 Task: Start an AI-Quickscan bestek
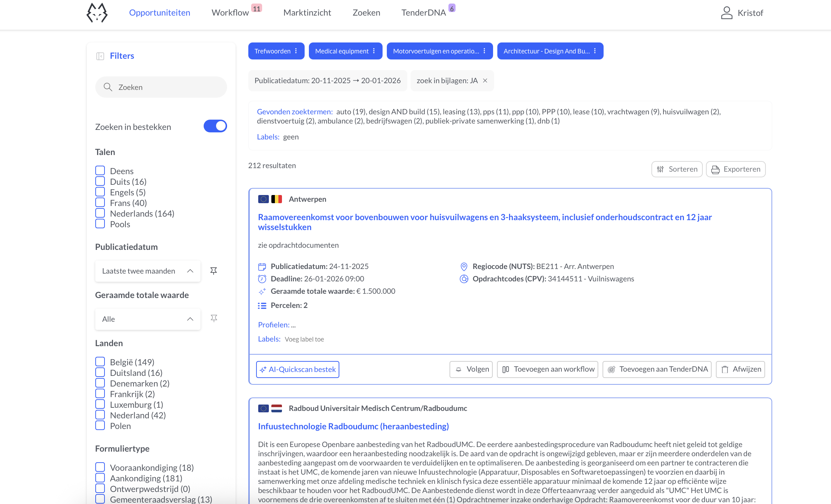pos(298,369)
